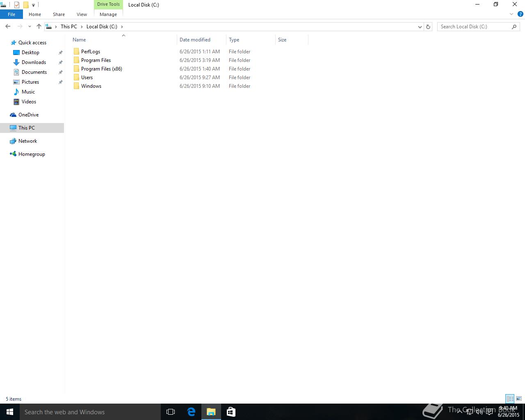Expand chevron after Local Disk (C:) breadcrumb
Viewport: 525px width, 420px height.
click(x=122, y=27)
